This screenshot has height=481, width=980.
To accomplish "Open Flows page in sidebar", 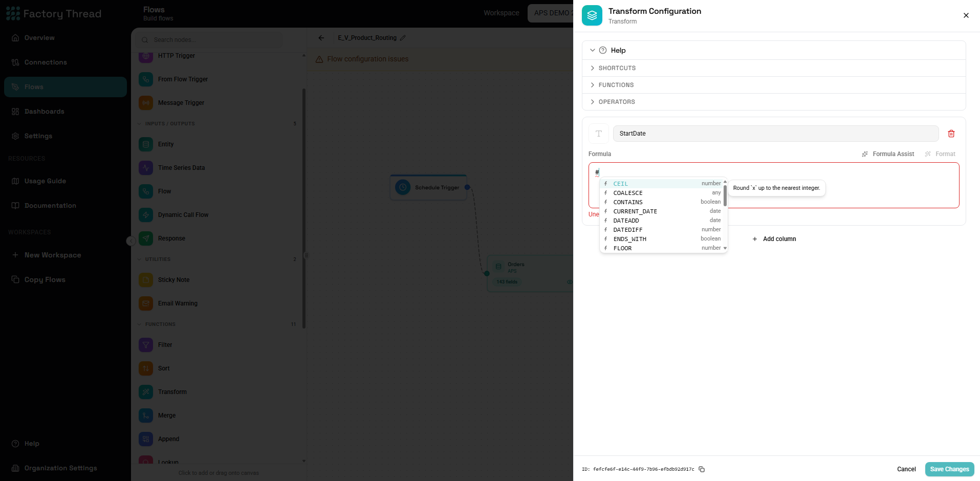I will pyautogui.click(x=66, y=87).
